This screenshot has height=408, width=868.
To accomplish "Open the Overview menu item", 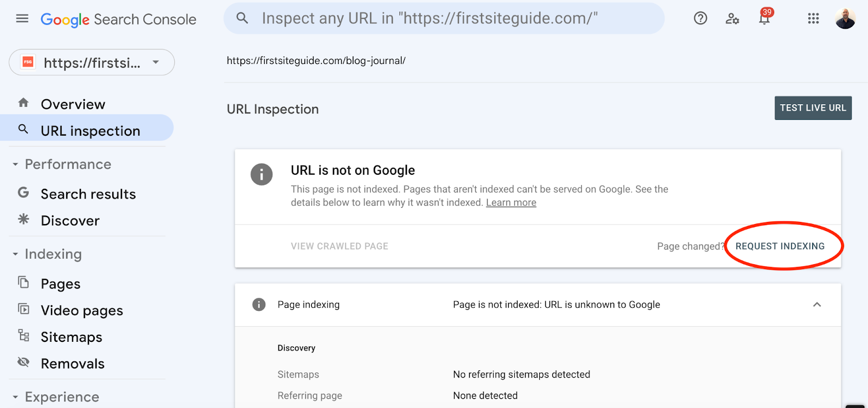I will pos(73,104).
